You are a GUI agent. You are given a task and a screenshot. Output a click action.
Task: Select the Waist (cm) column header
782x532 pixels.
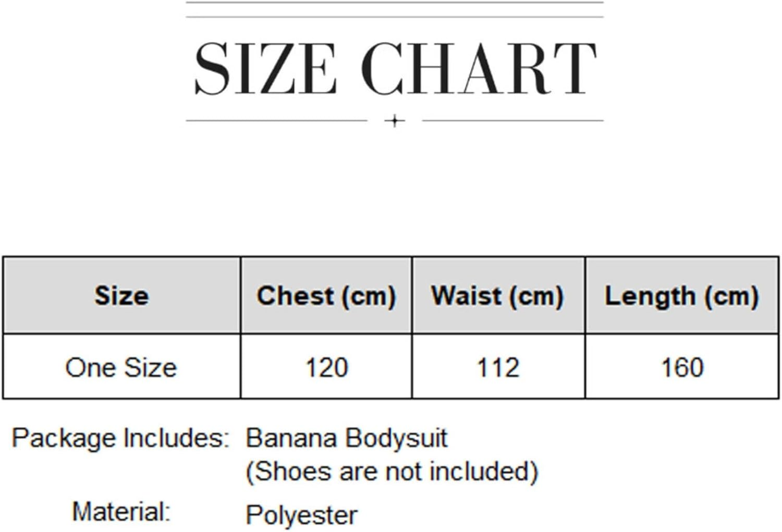tap(498, 295)
